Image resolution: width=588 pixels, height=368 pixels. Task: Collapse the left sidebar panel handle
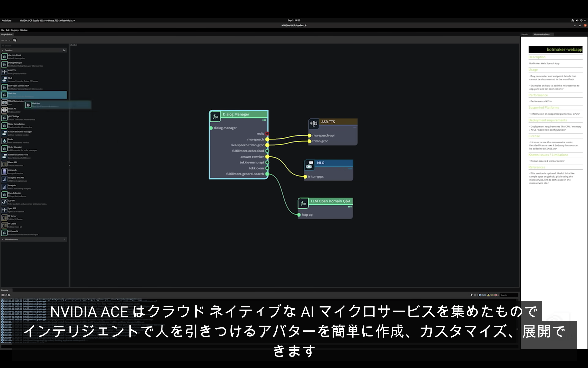click(x=69, y=166)
